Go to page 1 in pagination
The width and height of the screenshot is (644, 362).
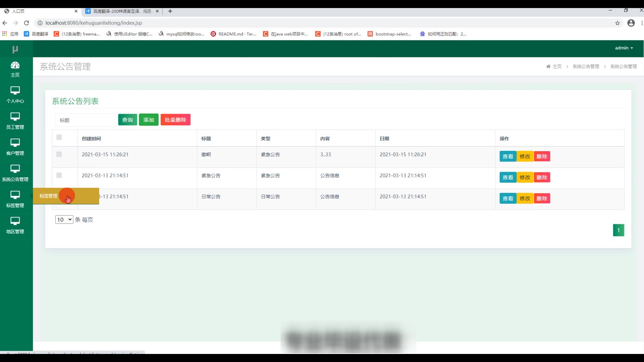pyautogui.click(x=619, y=230)
